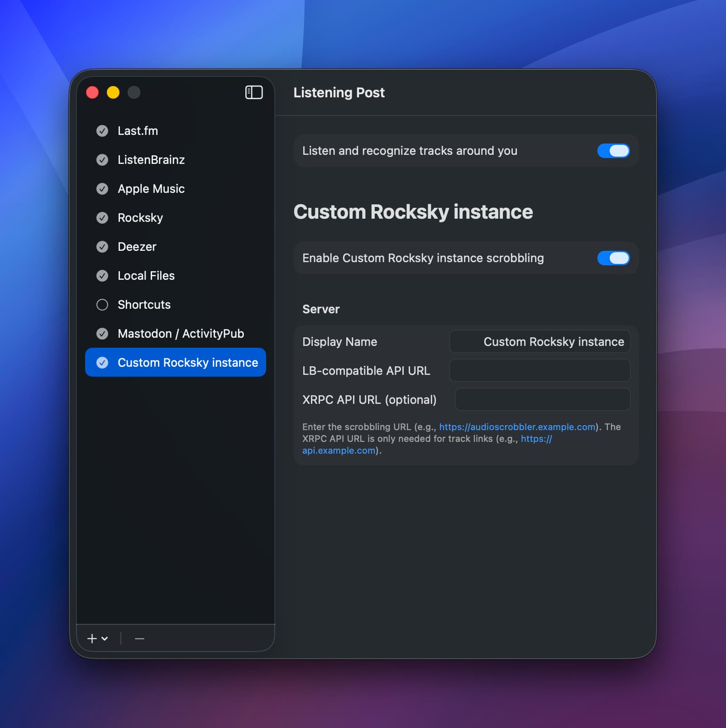Click the empty circle icon beside Shortcuts

coord(102,305)
